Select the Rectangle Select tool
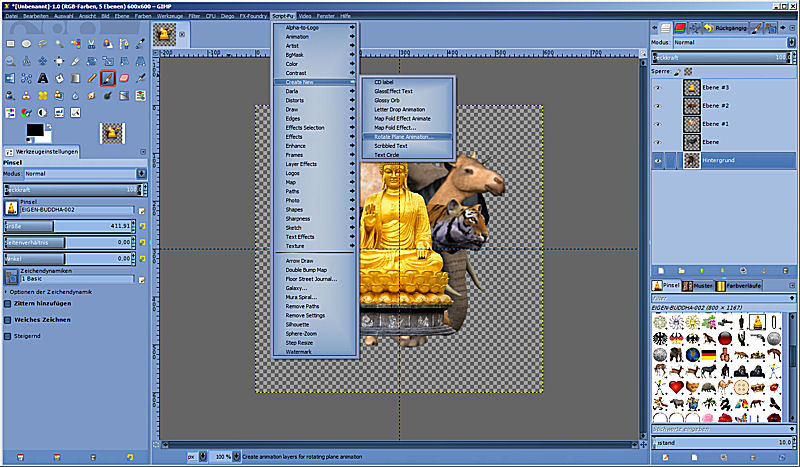This screenshot has height=467, width=800. [x=10, y=44]
